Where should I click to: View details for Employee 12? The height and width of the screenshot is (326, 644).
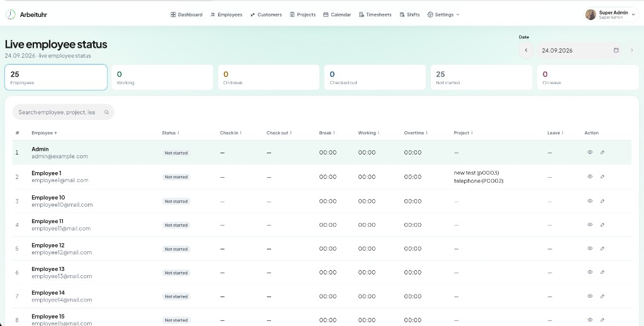coord(590,248)
